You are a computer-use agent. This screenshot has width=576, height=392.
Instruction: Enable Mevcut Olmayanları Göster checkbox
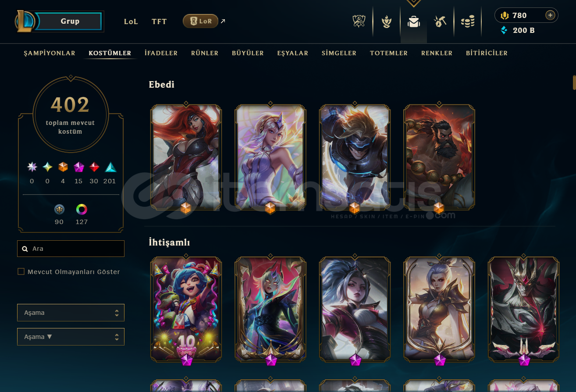tap(21, 271)
